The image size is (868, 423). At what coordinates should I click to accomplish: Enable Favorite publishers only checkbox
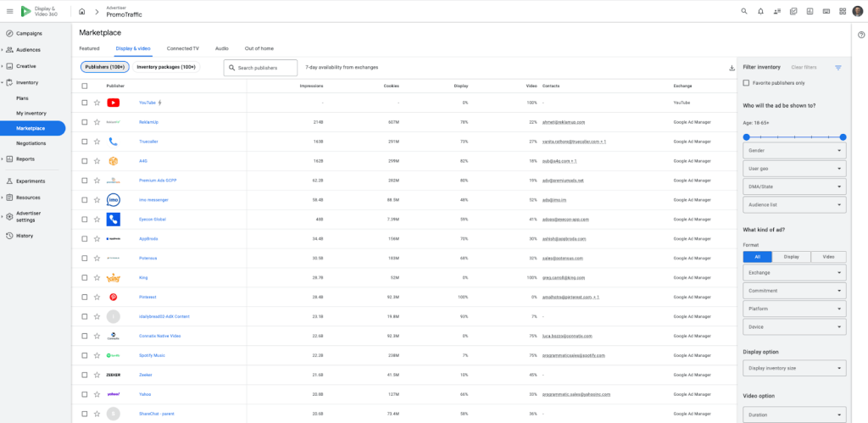pyautogui.click(x=746, y=83)
